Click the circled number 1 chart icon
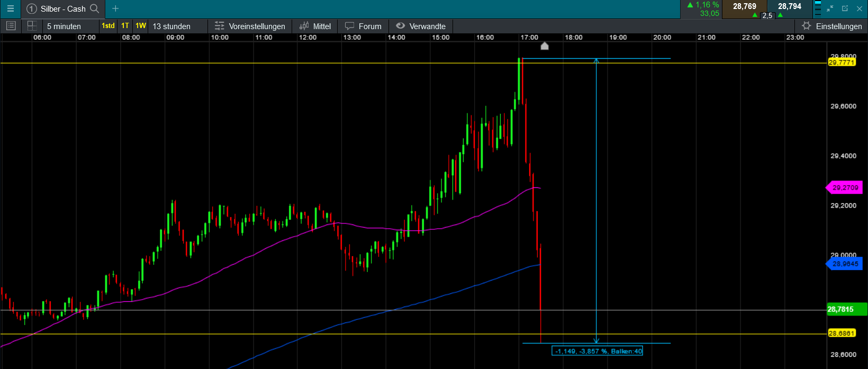 [x=31, y=8]
